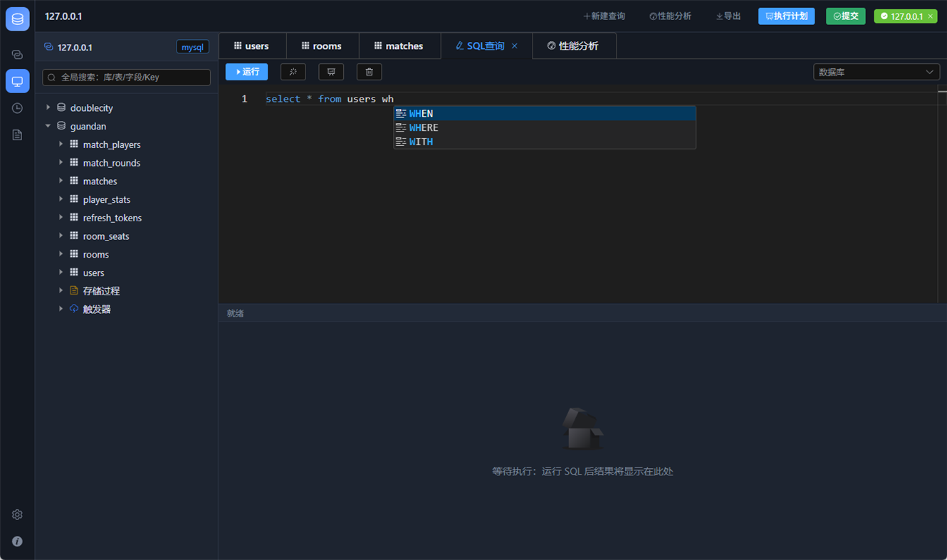Image resolution: width=947 pixels, height=560 pixels.
Task: Focus the 全局搜索 search field
Action: click(126, 78)
